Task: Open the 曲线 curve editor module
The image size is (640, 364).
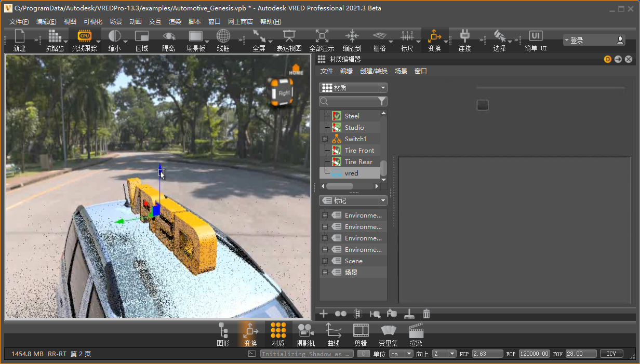Action: tap(333, 334)
